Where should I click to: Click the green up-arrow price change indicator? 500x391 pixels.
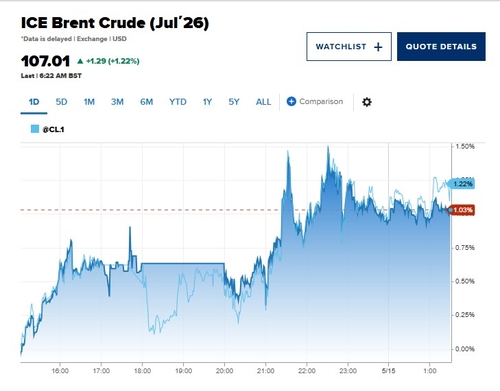80,61
